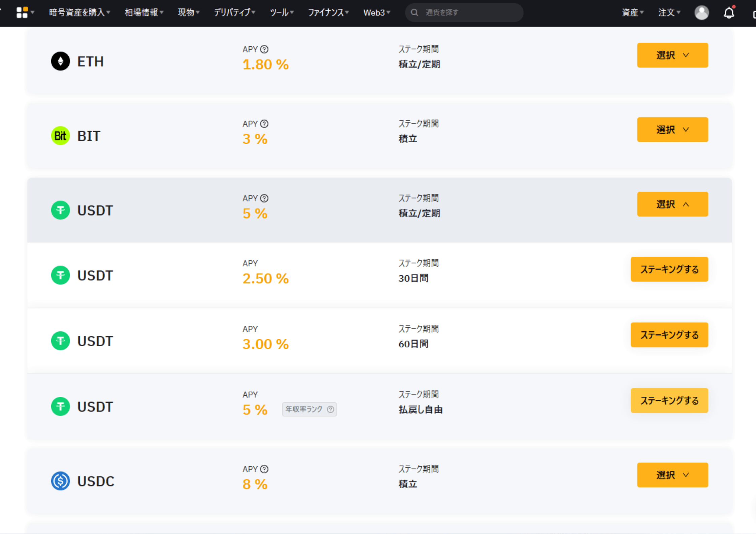
Task: Click the ETH coin icon
Action: pos(60,61)
